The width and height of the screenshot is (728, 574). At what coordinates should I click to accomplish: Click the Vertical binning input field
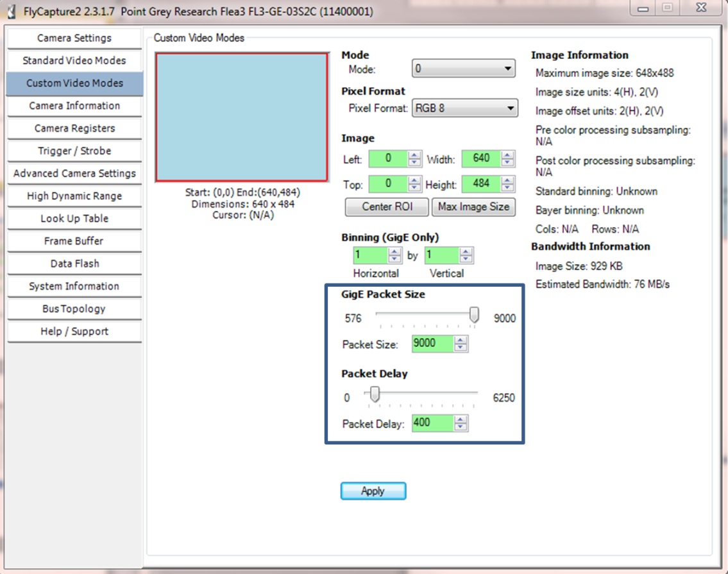pos(442,255)
